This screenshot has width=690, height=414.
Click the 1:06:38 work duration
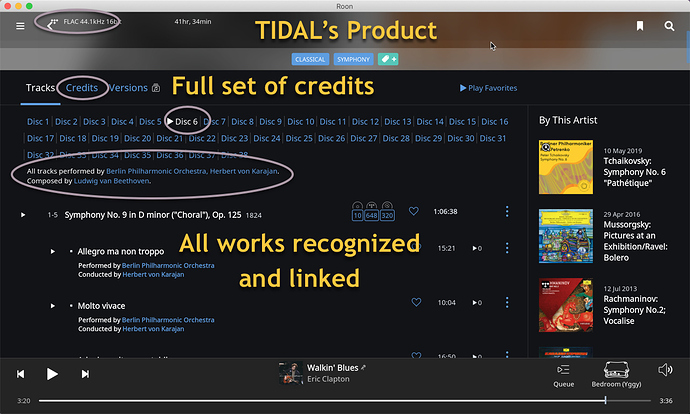coord(445,211)
